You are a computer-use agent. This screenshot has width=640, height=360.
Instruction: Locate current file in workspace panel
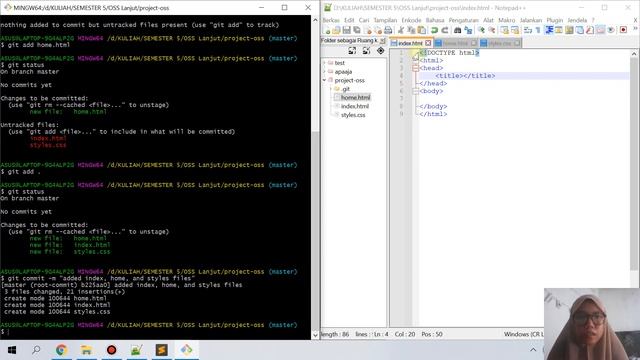(x=380, y=51)
